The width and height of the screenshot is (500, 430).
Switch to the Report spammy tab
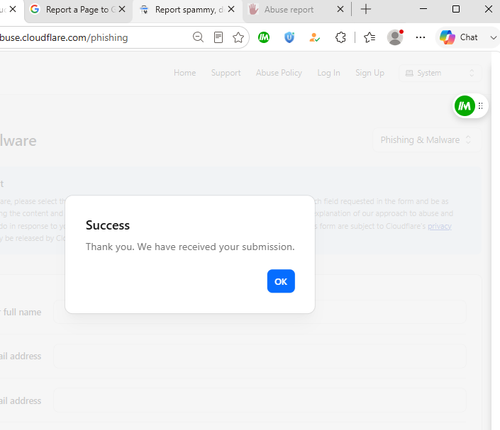click(x=187, y=10)
